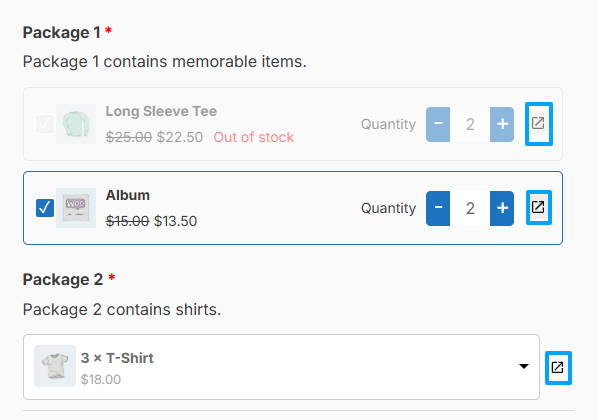Select the Album product name
The width and height of the screenshot is (599, 420).
(128, 195)
